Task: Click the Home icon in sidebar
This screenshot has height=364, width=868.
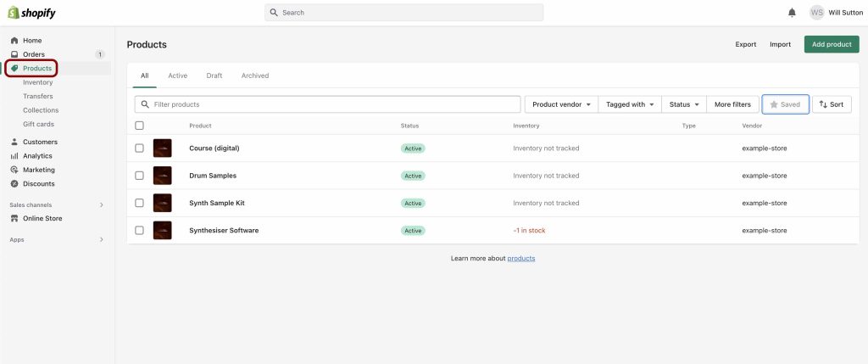Action: (x=14, y=41)
